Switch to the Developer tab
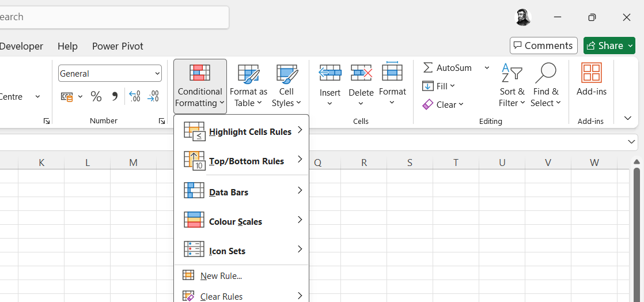 pos(21,46)
